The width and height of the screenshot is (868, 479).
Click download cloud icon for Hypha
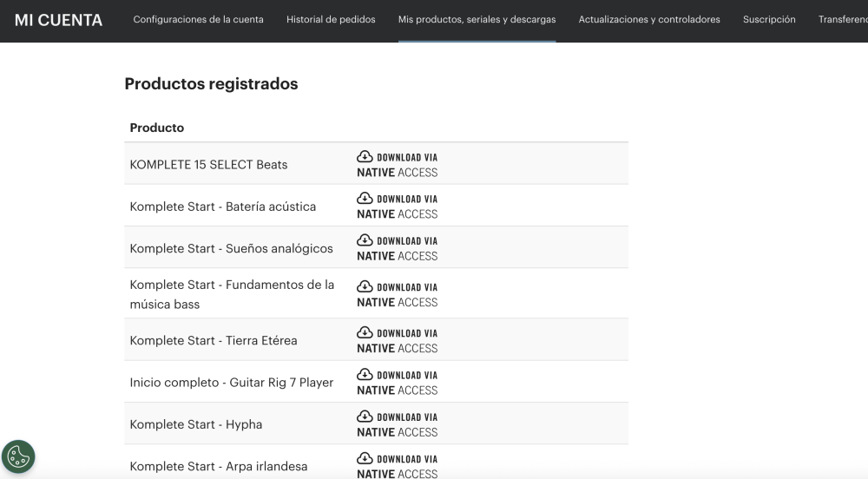tap(365, 417)
